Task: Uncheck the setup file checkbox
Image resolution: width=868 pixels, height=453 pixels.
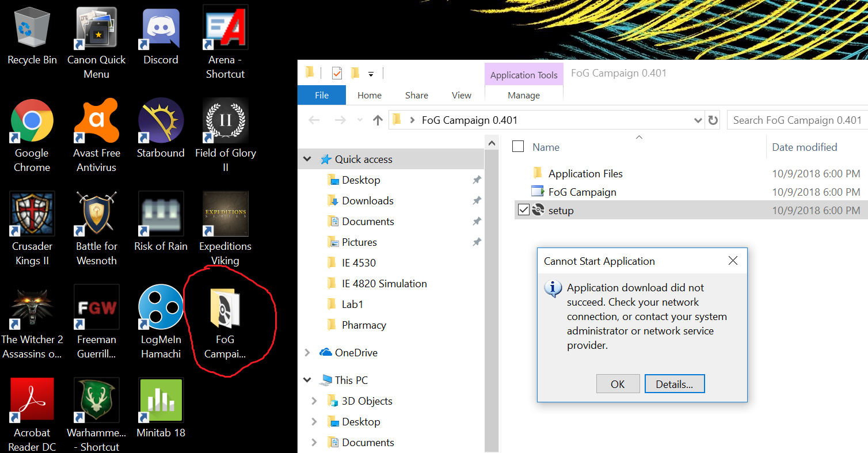Action: tap(523, 210)
